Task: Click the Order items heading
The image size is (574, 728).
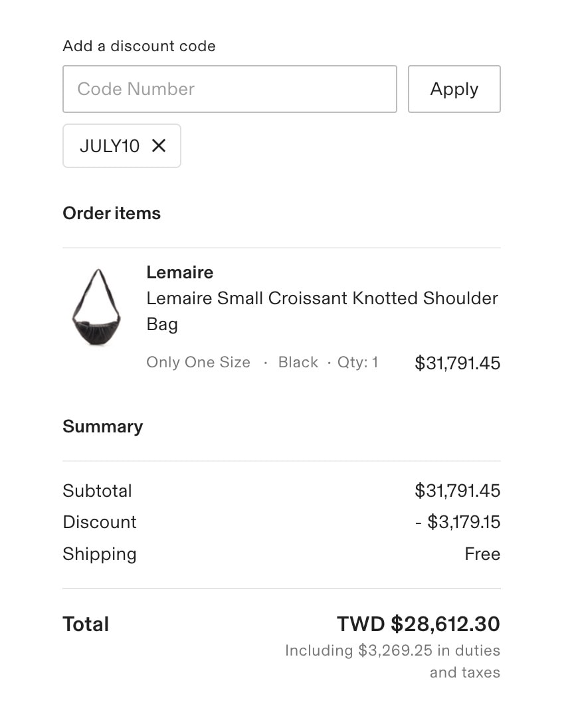Action: [x=112, y=213]
